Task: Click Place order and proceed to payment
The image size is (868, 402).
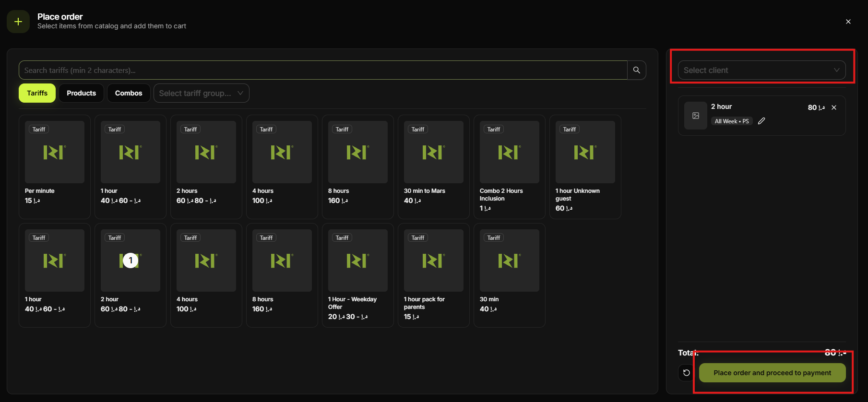Action: click(772, 373)
